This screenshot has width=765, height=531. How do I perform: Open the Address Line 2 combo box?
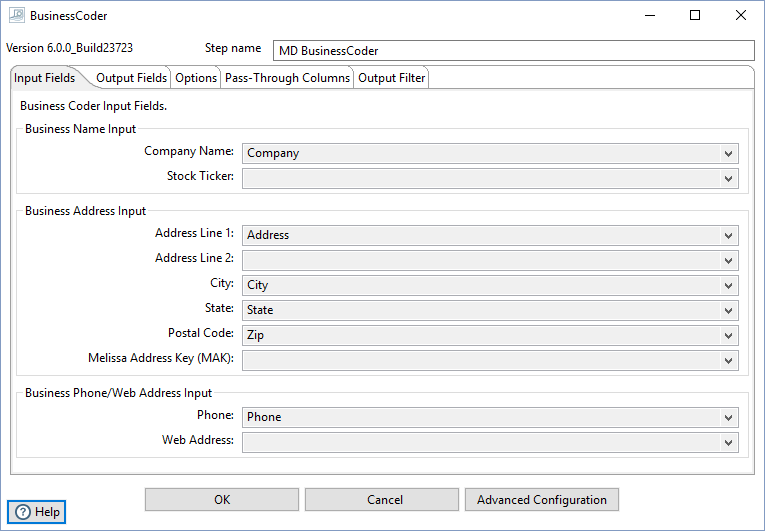tap(727, 260)
